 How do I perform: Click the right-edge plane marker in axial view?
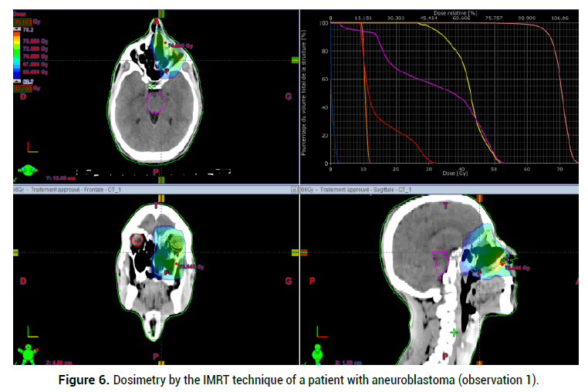295,60
